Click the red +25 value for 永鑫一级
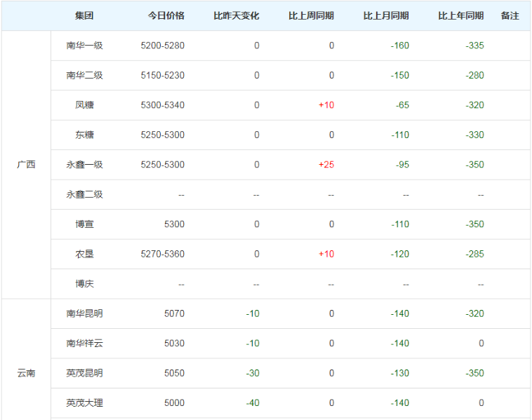 pyautogui.click(x=326, y=165)
